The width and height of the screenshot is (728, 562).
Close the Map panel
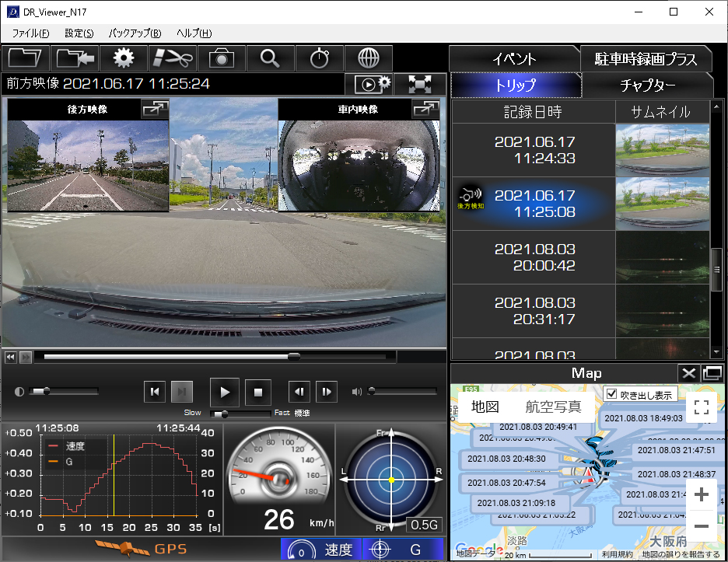tap(689, 373)
